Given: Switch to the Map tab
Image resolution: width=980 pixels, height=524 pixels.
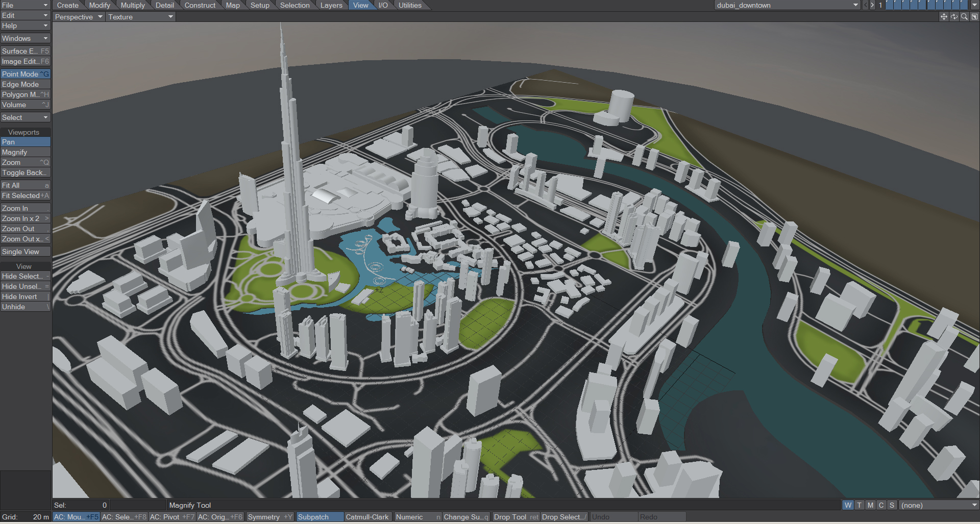Looking at the screenshot, I should click(232, 5).
